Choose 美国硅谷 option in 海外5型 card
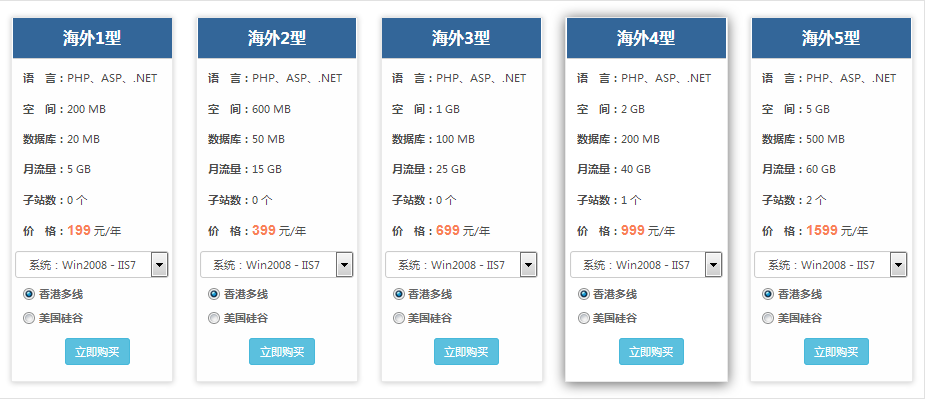This screenshot has width=927, height=400. point(768,318)
